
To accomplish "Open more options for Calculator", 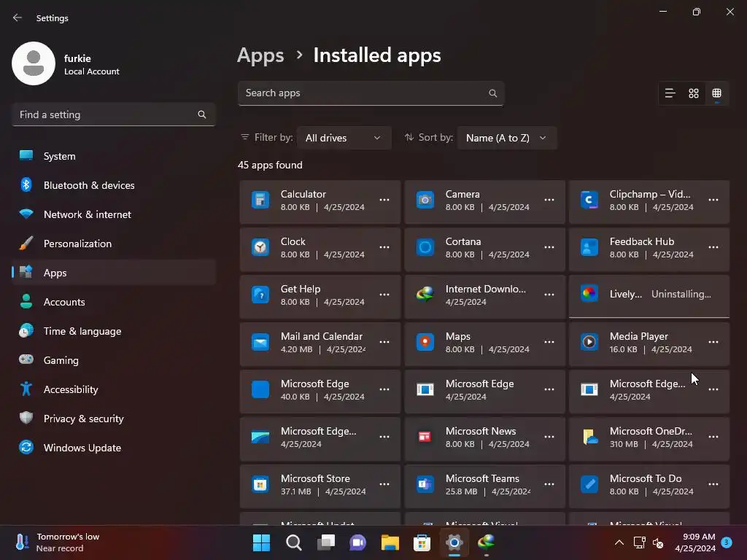I will point(384,200).
